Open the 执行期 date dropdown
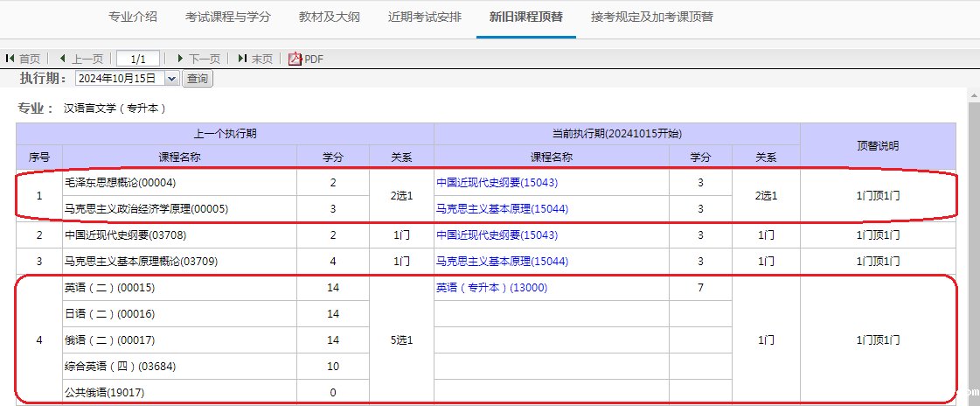The image size is (980, 406). point(171,79)
